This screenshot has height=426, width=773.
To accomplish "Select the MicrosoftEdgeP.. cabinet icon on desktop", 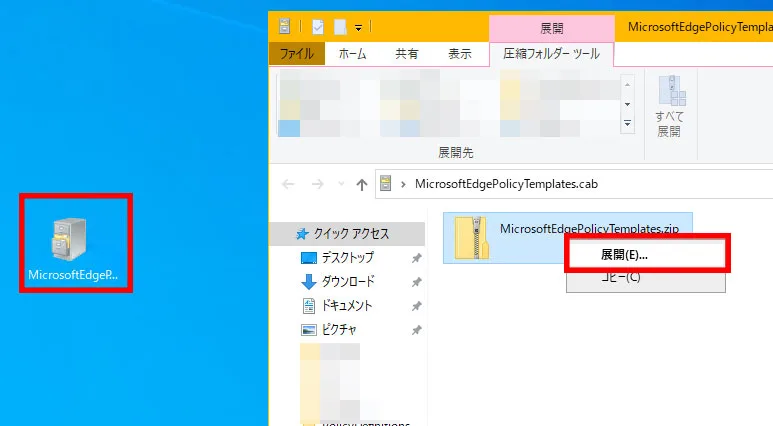I will (73, 248).
